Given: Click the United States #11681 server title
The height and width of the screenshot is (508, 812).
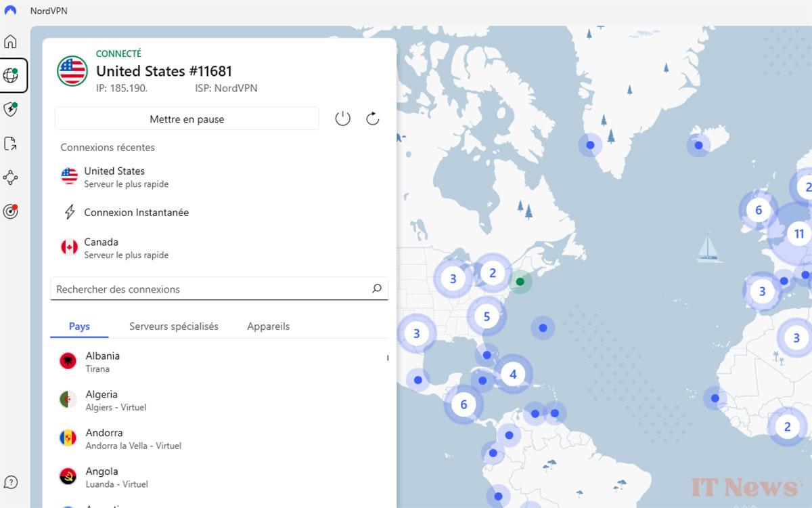Looking at the screenshot, I should point(164,71).
